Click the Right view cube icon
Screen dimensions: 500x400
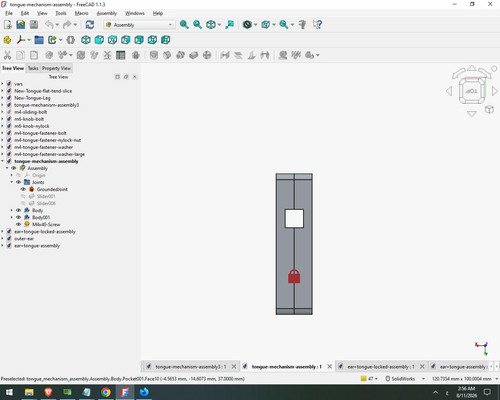pyautogui.click(x=126, y=40)
